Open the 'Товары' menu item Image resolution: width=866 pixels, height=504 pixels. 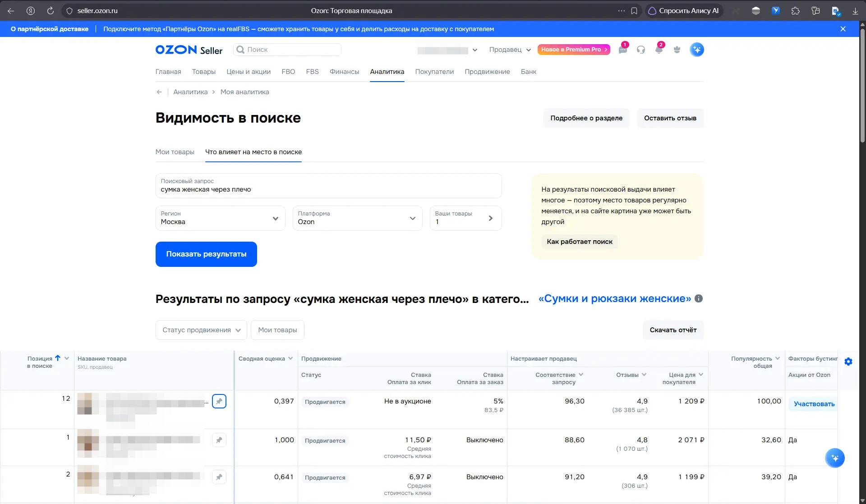point(204,72)
